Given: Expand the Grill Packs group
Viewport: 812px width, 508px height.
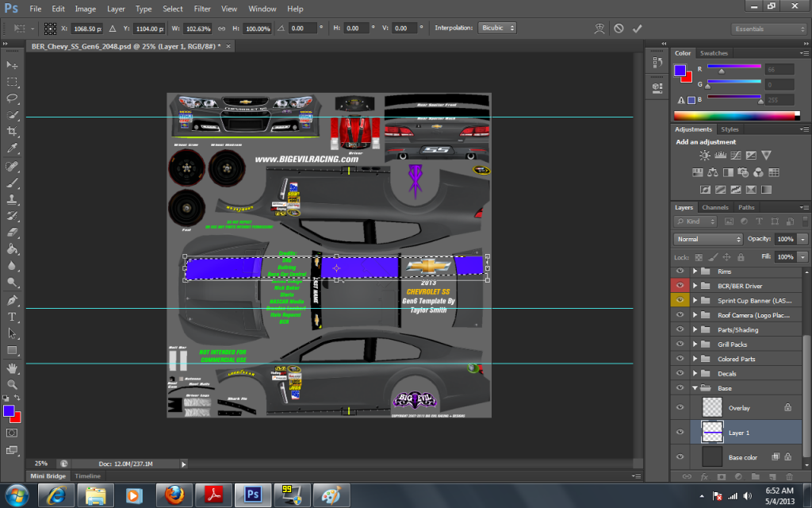Looking at the screenshot, I should 695,344.
